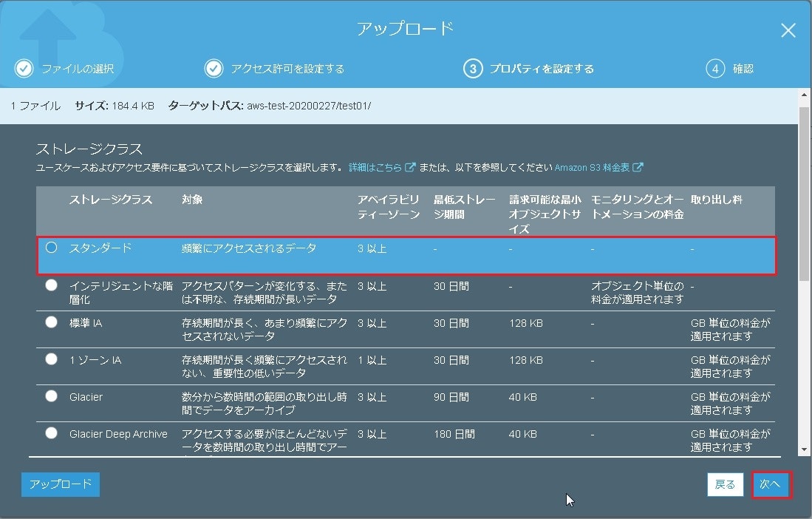Click 40 KB cell in Glacier row
Image resolution: width=812 pixels, height=519 pixels.
click(523, 397)
